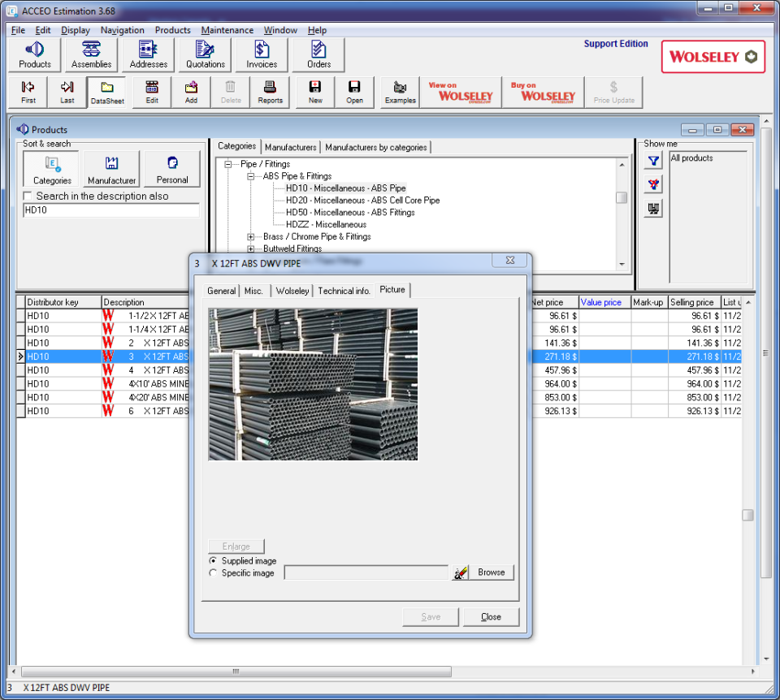Open the Maintenance menu

coord(227,30)
